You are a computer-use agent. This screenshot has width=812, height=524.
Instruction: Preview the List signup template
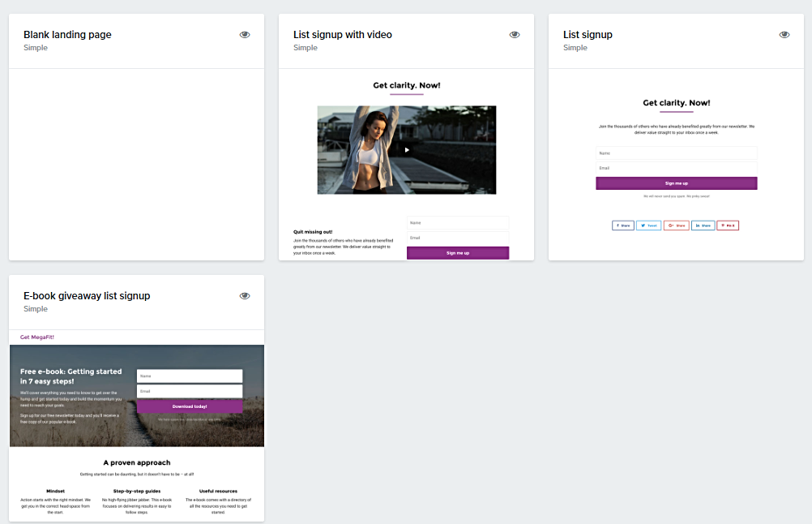pos(784,35)
